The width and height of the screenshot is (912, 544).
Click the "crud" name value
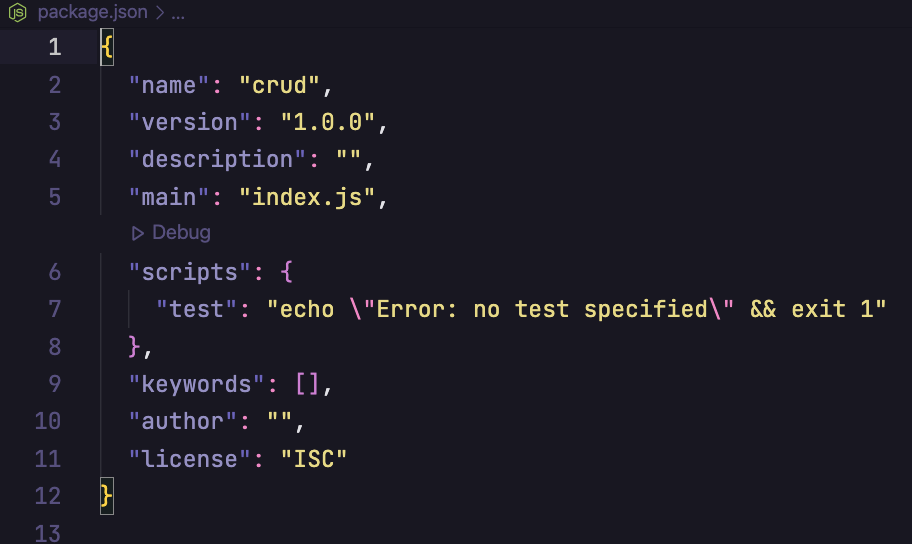pyautogui.click(x=279, y=86)
